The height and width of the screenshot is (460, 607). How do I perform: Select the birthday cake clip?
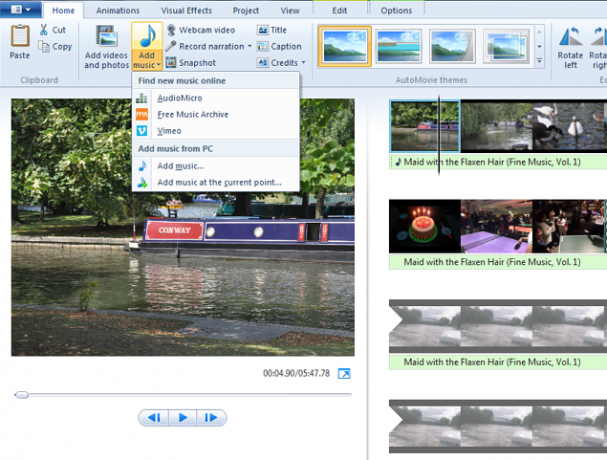425,226
